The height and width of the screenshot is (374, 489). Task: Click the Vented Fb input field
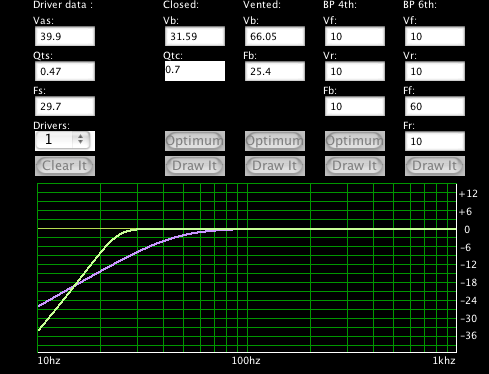275,71
